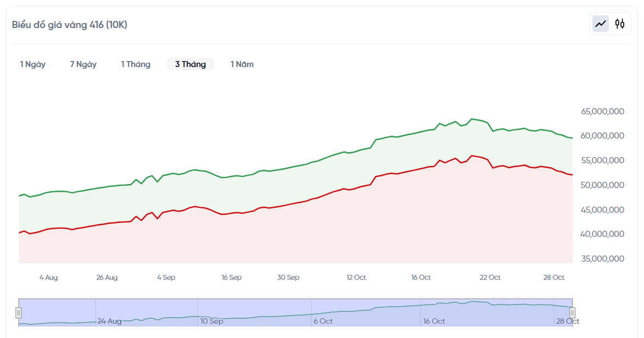Click the 50,000,000 y-axis label
The width and height of the screenshot is (644, 338).
click(602, 185)
